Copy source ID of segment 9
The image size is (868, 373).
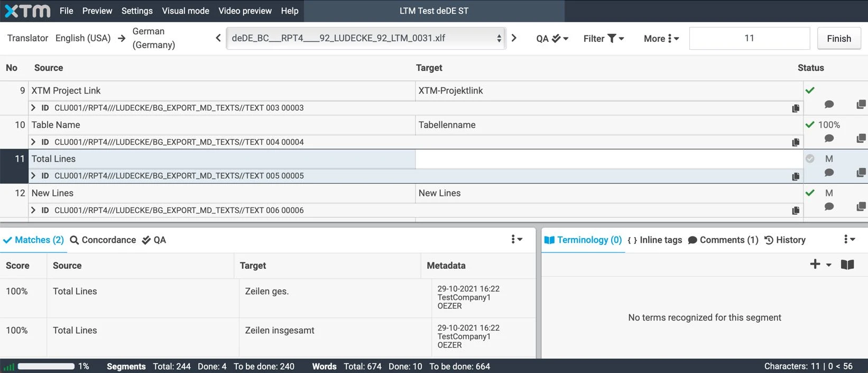(x=796, y=108)
